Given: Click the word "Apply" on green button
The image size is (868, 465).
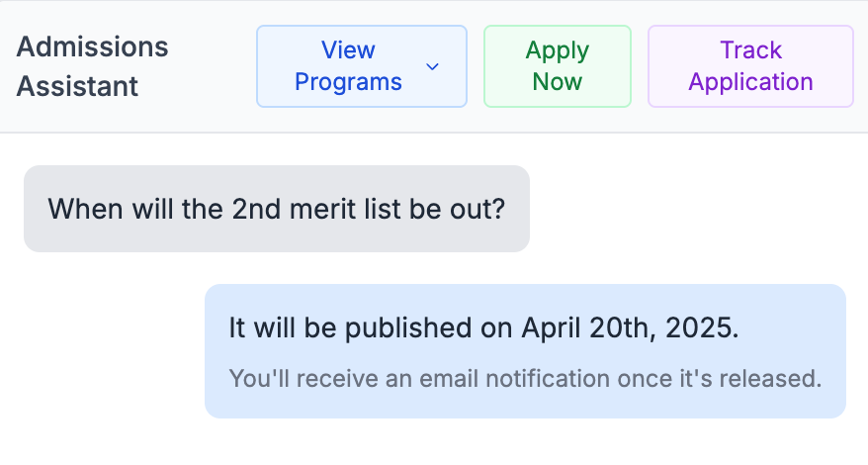Looking at the screenshot, I should click(x=557, y=50).
